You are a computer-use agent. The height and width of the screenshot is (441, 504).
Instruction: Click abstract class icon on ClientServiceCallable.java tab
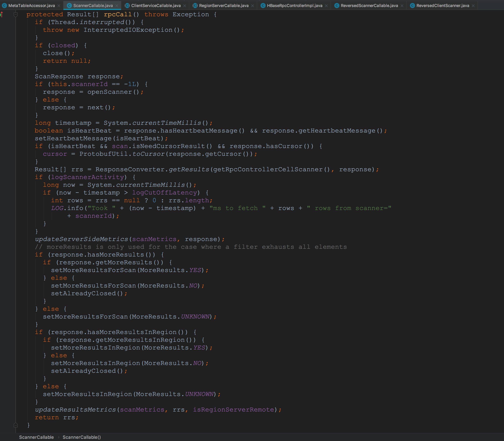tap(127, 5)
